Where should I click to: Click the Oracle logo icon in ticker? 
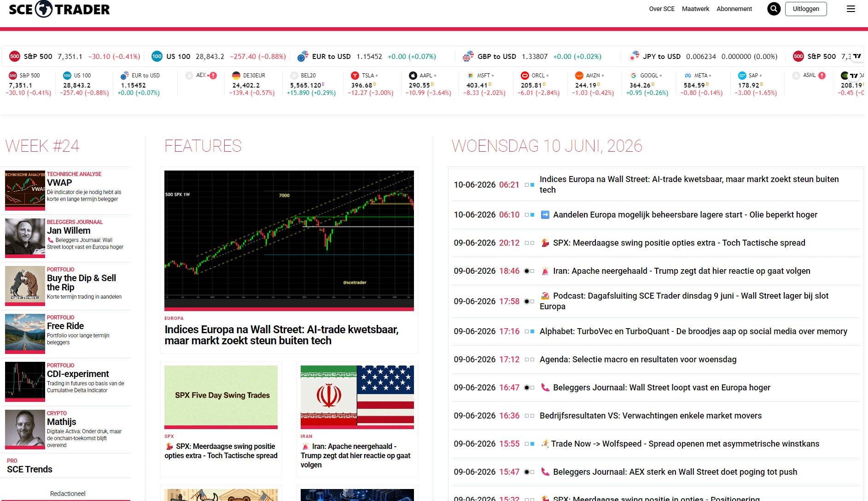(524, 76)
